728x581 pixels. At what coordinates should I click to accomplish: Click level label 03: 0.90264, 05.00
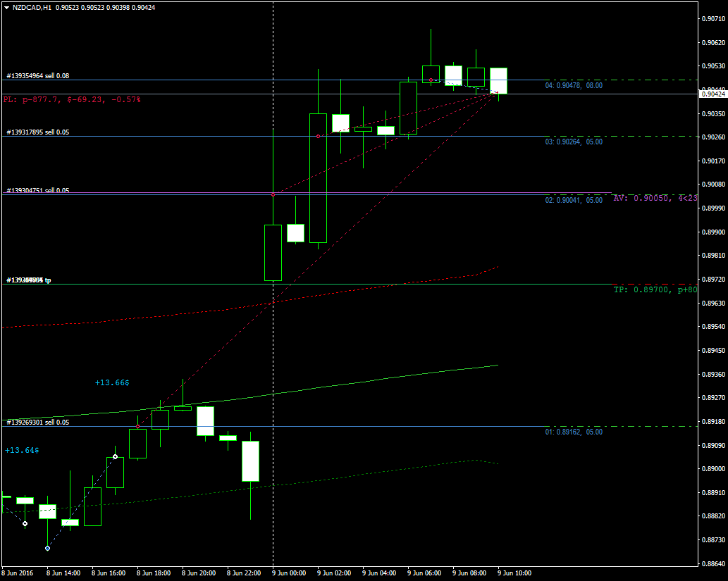click(x=574, y=142)
